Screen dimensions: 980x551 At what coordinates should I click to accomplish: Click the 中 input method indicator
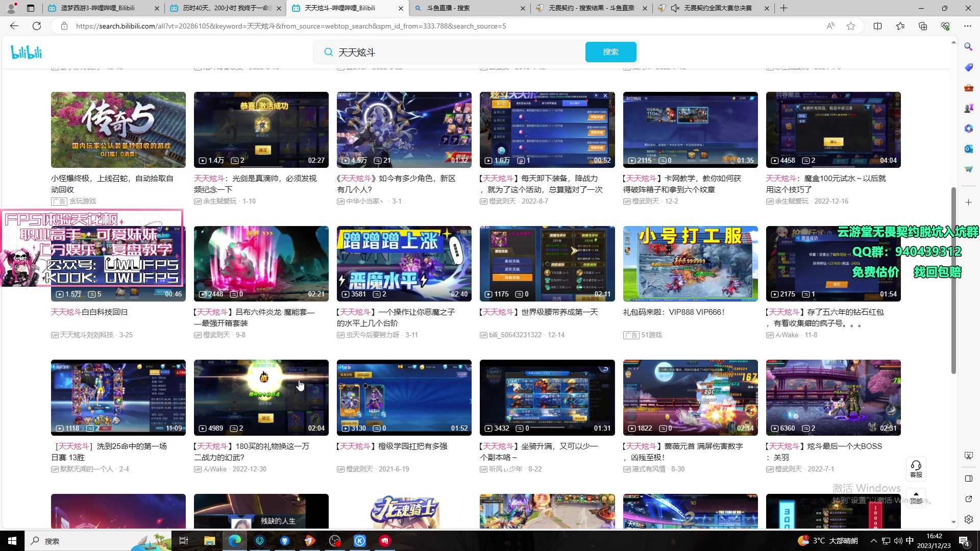pyautogui.click(x=910, y=541)
